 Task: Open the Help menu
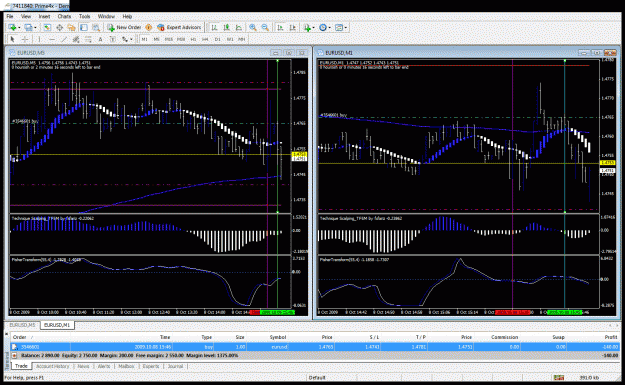click(127, 16)
